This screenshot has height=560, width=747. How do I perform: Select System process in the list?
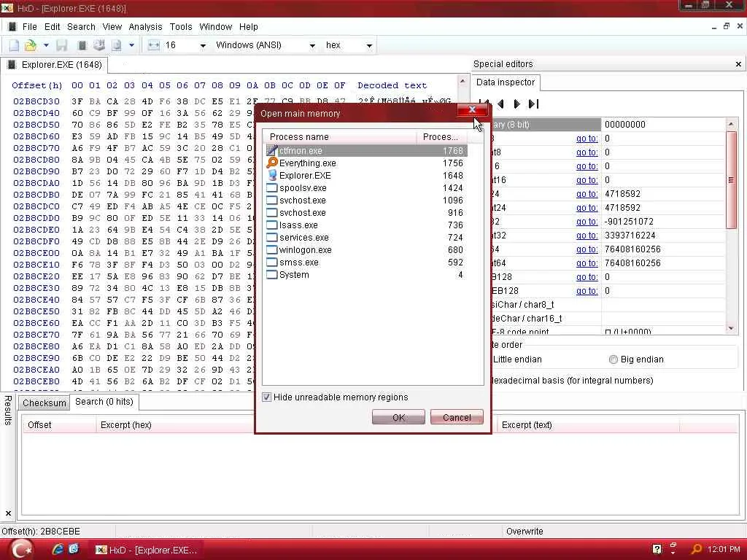365,275
